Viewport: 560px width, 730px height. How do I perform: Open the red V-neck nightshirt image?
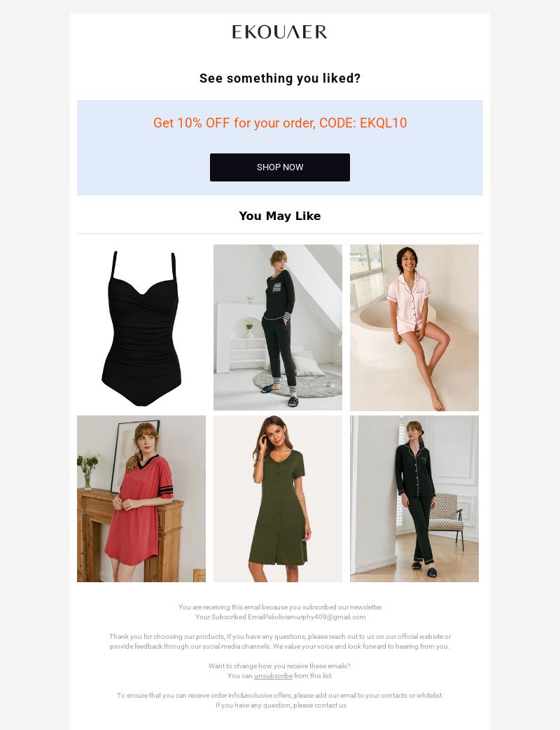click(141, 499)
